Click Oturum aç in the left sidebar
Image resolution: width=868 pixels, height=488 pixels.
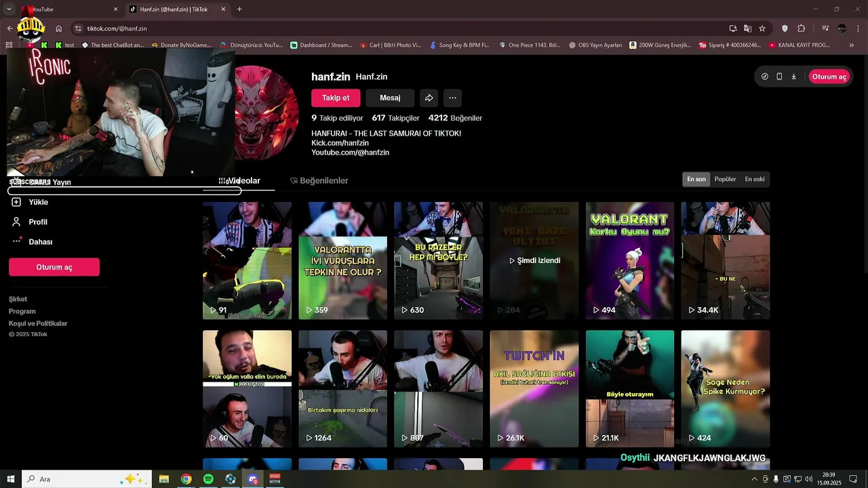54,267
